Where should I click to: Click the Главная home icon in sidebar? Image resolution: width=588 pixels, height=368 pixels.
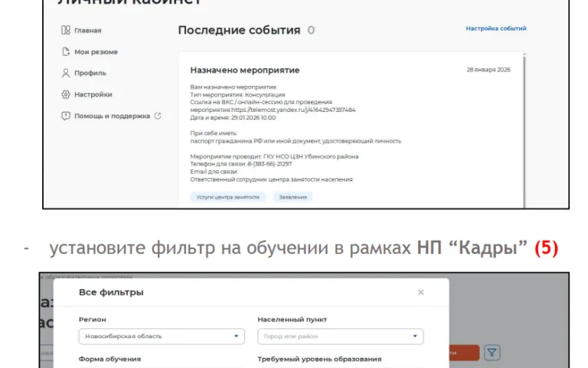coord(66,31)
